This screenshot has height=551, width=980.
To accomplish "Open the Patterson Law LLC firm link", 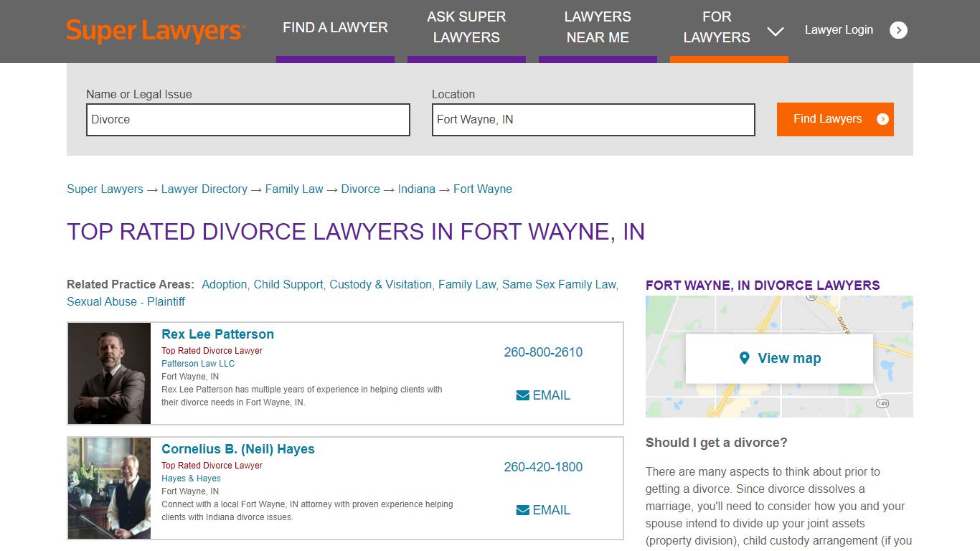I will (x=198, y=364).
